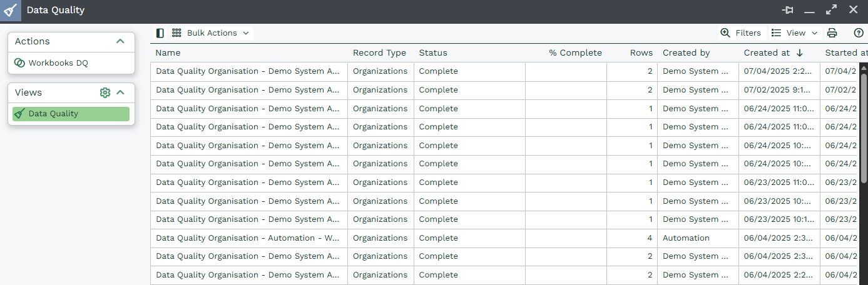
Task: Pin the Data Quality window
Action: (x=787, y=10)
